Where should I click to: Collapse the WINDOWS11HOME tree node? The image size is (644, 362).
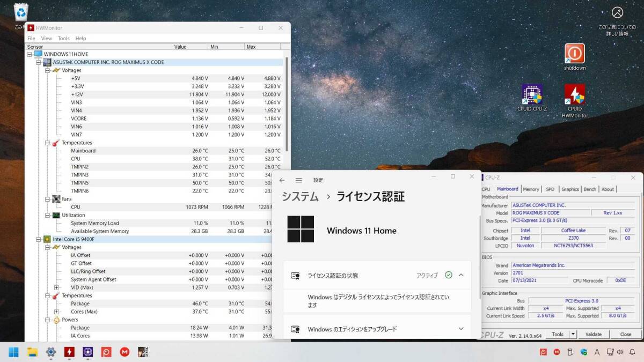[30, 54]
